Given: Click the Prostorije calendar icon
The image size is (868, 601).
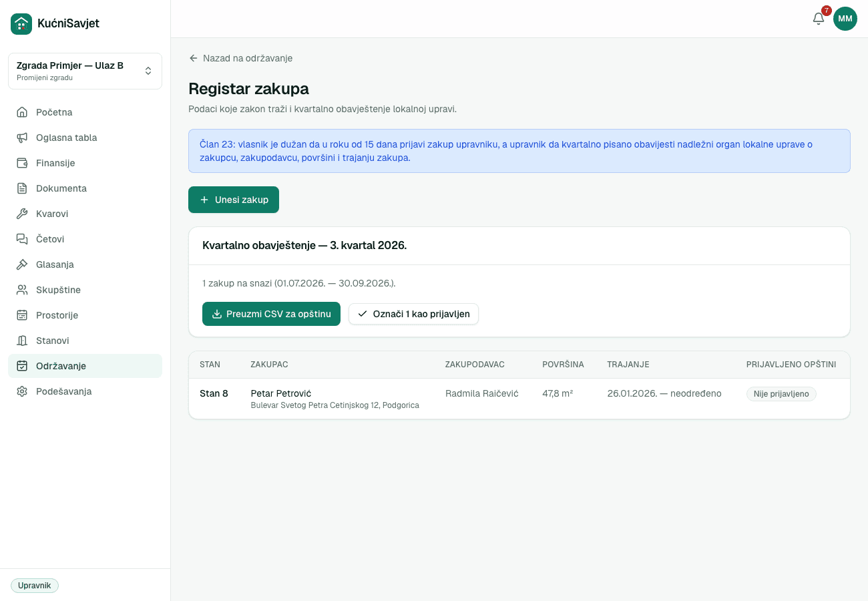Looking at the screenshot, I should (22, 315).
